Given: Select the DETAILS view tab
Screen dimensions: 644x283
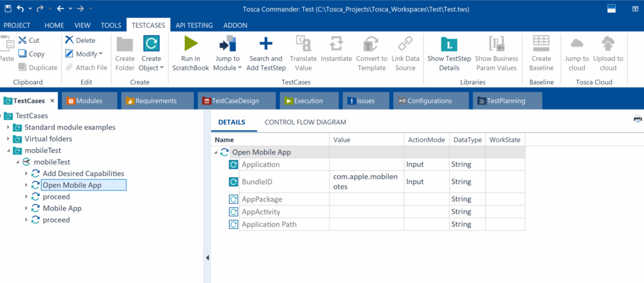Looking at the screenshot, I should point(231,122).
